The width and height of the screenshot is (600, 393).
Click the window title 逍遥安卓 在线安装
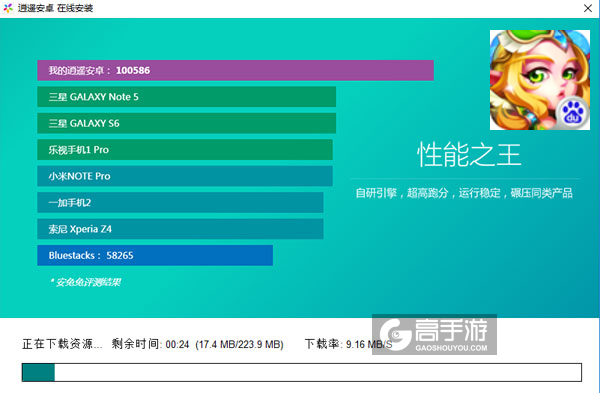click(x=55, y=8)
